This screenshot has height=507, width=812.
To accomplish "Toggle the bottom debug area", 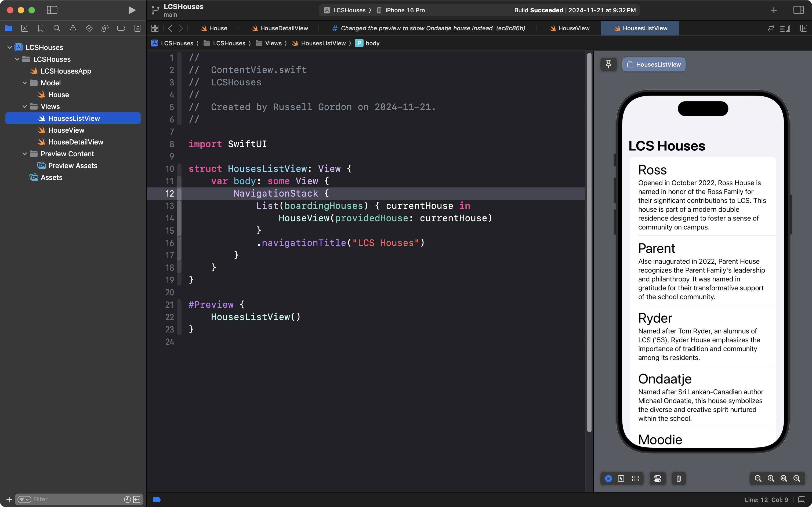I will 802,500.
